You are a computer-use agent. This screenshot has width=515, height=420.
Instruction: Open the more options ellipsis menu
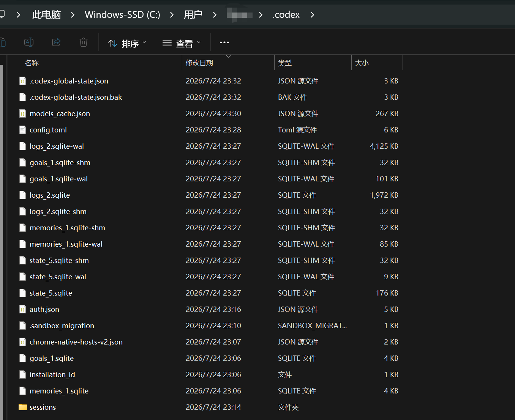(x=224, y=42)
